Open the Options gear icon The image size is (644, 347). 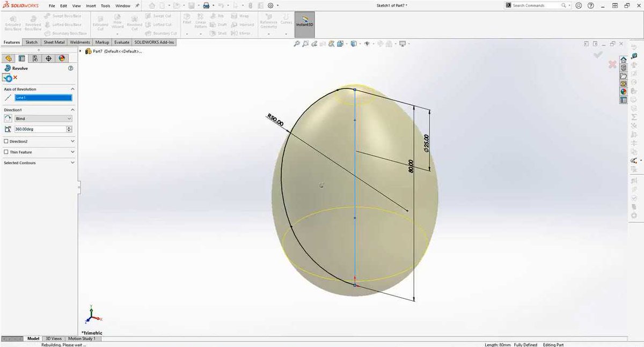tap(270, 5)
